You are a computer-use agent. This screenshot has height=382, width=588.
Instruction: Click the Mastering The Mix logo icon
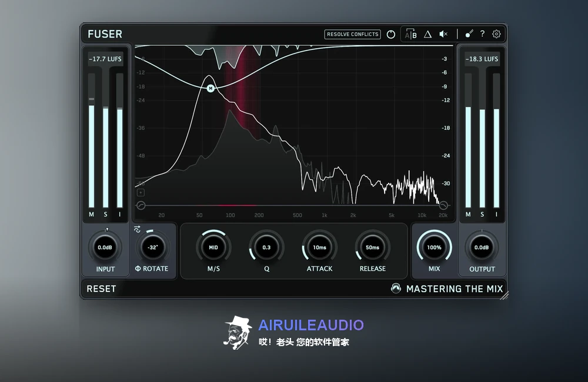tap(396, 288)
